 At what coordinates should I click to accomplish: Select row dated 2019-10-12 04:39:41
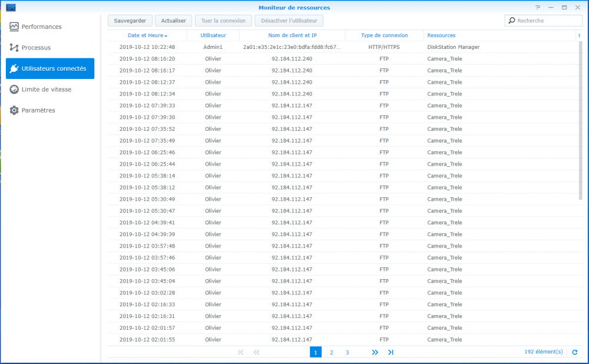(343, 223)
